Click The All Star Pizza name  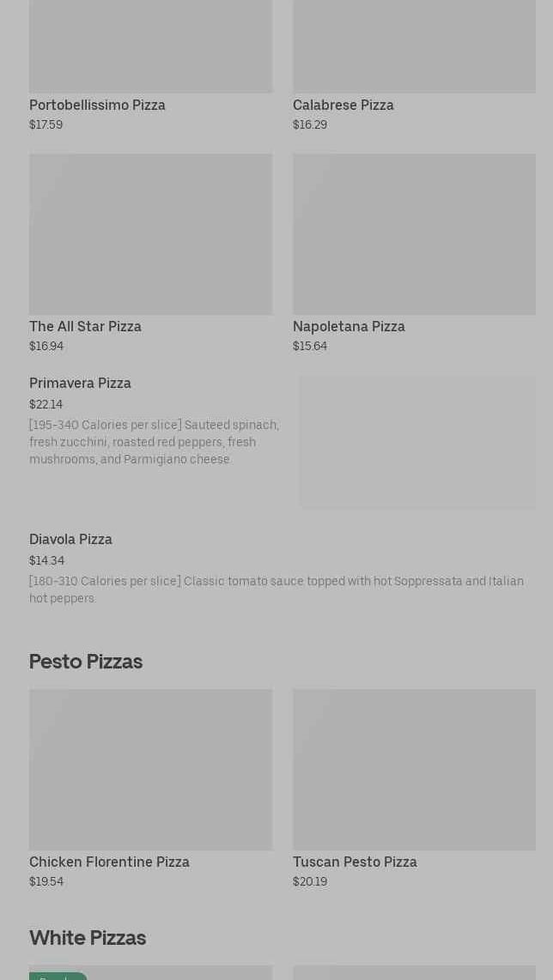[x=85, y=327]
